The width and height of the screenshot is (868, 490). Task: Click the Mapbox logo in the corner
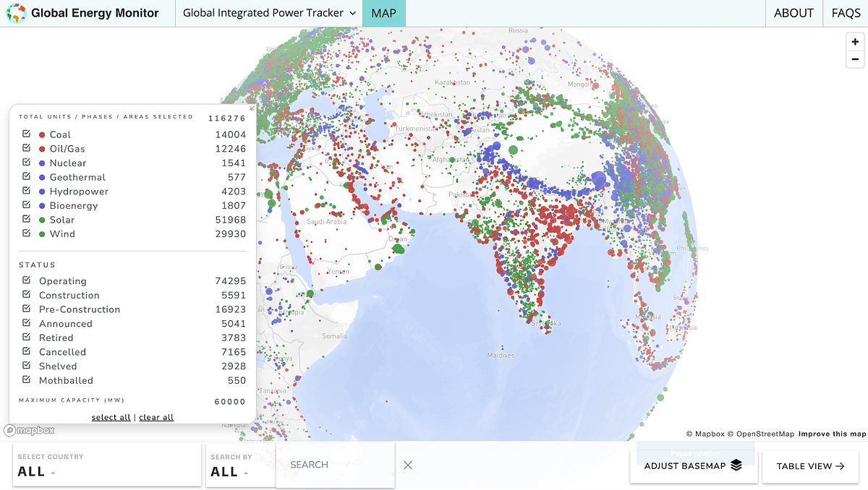click(28, 430)
